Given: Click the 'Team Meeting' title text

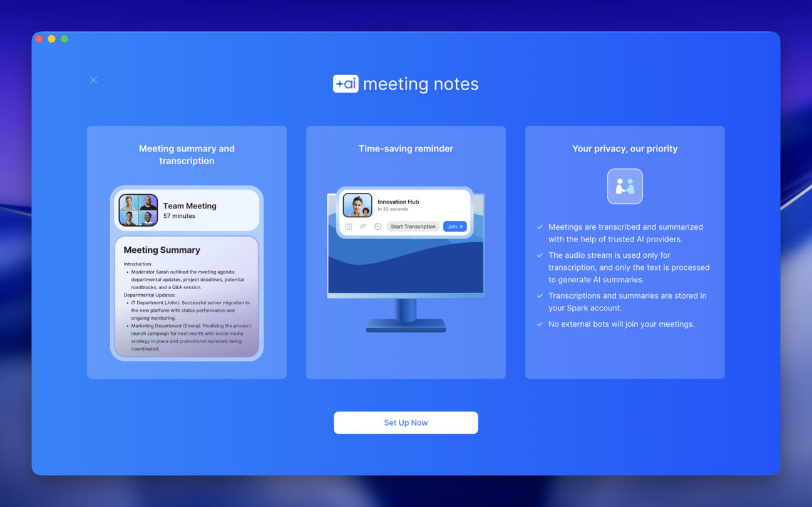Looking at the screenshot, I should (x=190, y=206).
